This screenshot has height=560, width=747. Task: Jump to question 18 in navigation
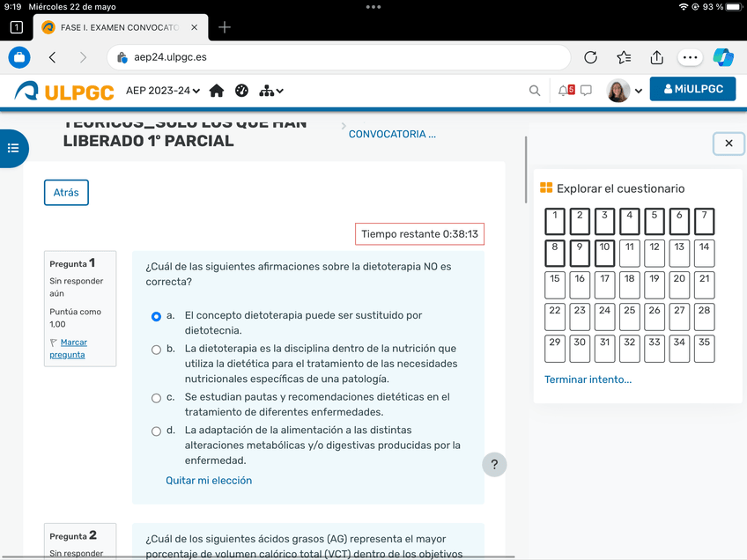click(x=629, y=284)
